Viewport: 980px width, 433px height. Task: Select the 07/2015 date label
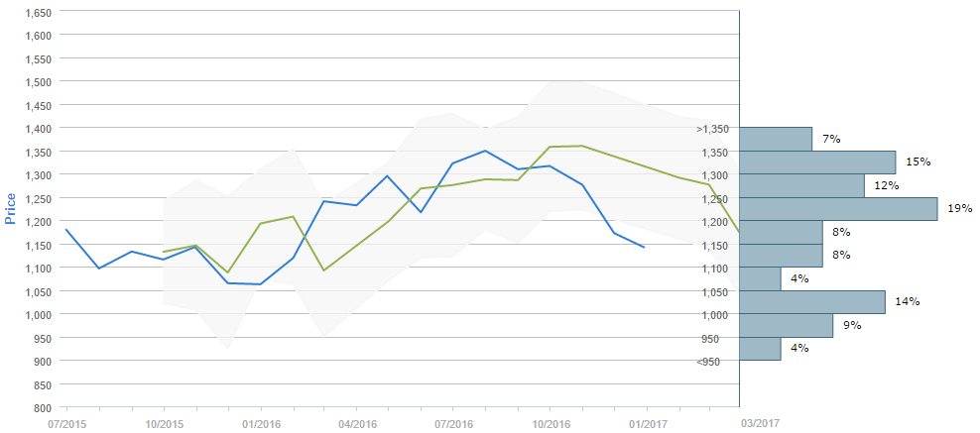pyautogui.click(x=66, y=423)
